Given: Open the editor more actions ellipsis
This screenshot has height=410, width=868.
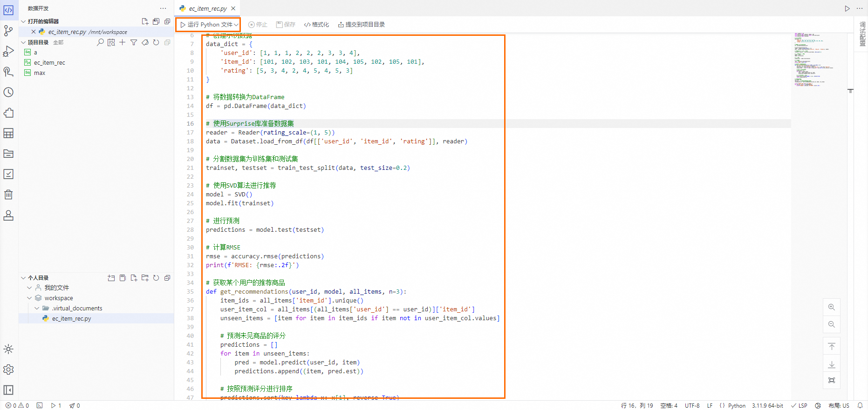Looking at the screenshot, I should [x=860, y=8].
